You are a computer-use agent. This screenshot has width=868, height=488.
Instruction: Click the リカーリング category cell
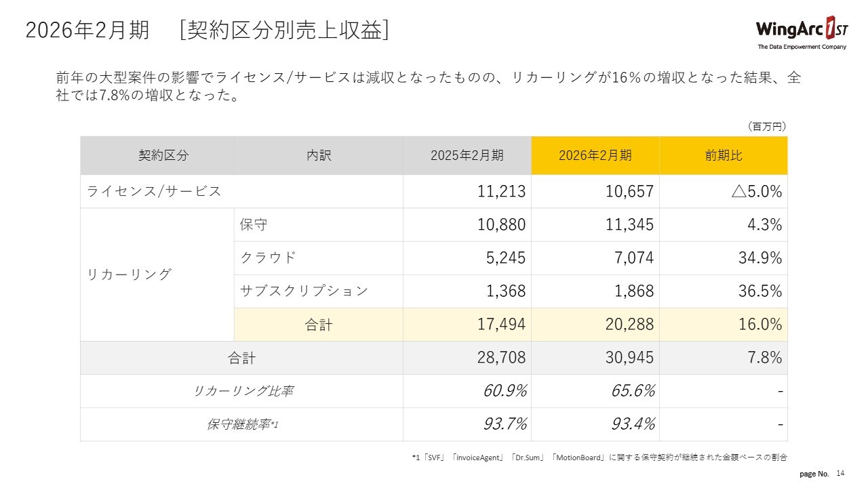point(129,274)
